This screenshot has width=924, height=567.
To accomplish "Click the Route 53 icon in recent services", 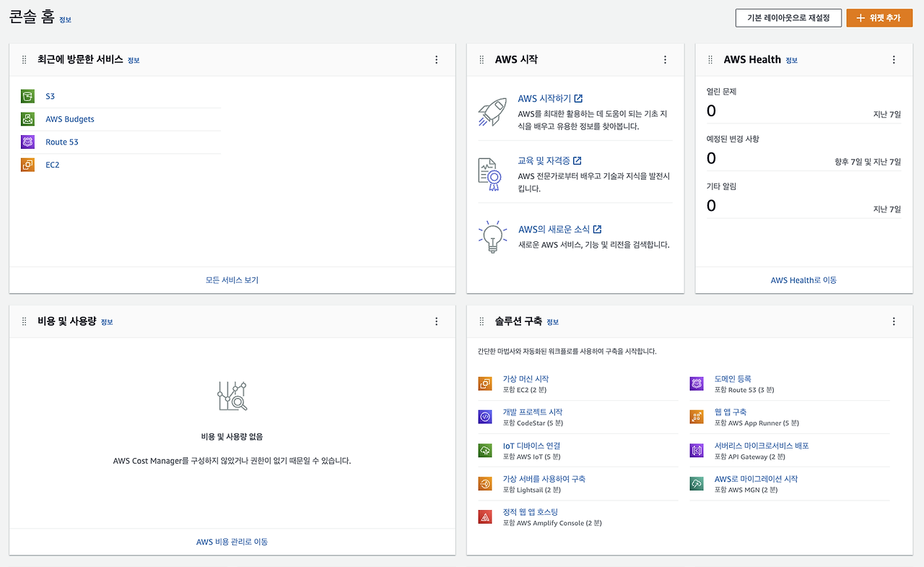I will pyautogui.click(x=28, y=142).
